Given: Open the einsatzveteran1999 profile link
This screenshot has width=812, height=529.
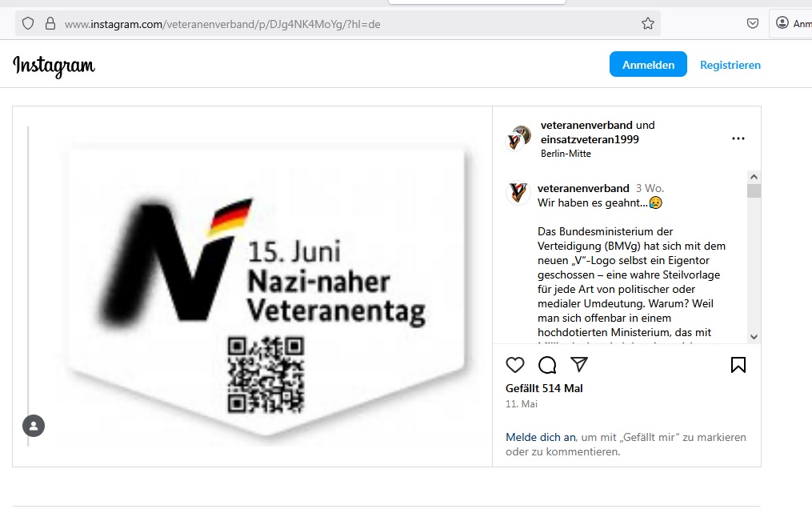Looking at the screenshot, I should (590, 139).
